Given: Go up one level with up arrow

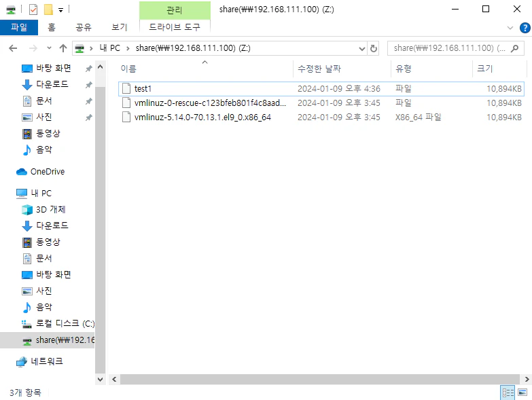Looking at the screenshot, I should 63,48.
